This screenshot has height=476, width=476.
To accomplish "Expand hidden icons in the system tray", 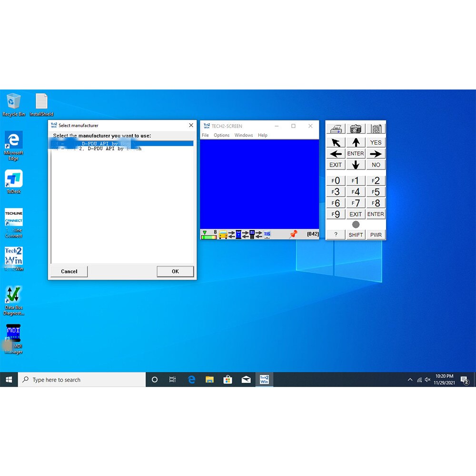I will tap(410, 379).
